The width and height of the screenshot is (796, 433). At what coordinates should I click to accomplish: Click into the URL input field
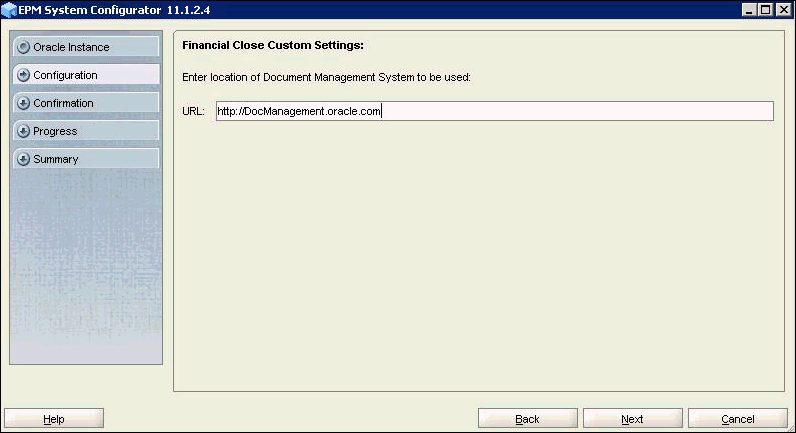pyautogui.click(x=494, y=111)
